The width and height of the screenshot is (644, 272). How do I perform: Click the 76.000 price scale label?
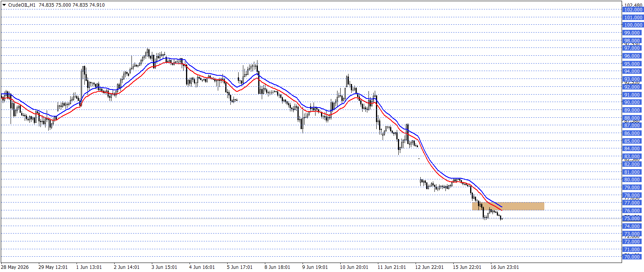tap(633, 211)
